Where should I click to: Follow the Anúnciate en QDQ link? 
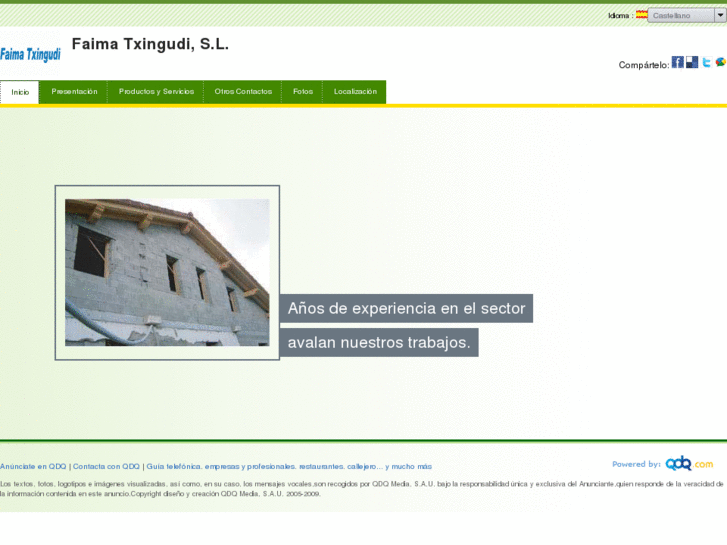tap(33, 466)
